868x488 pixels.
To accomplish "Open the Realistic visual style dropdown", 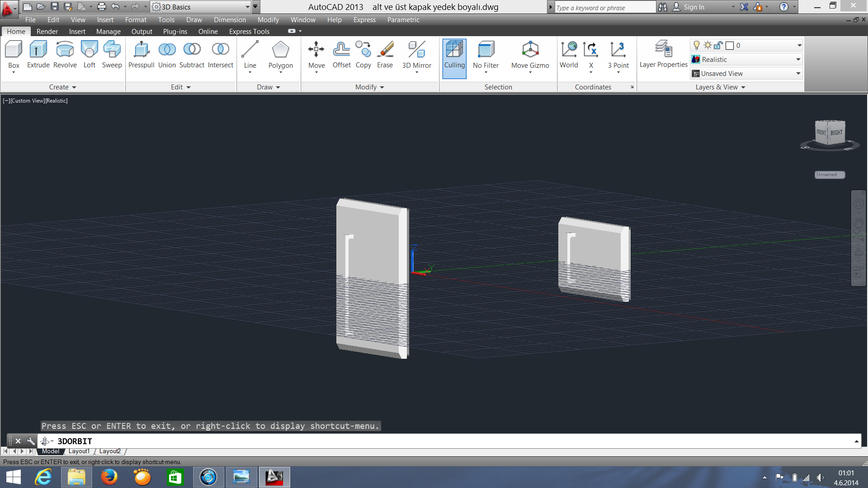I will [x=798, y=60].
